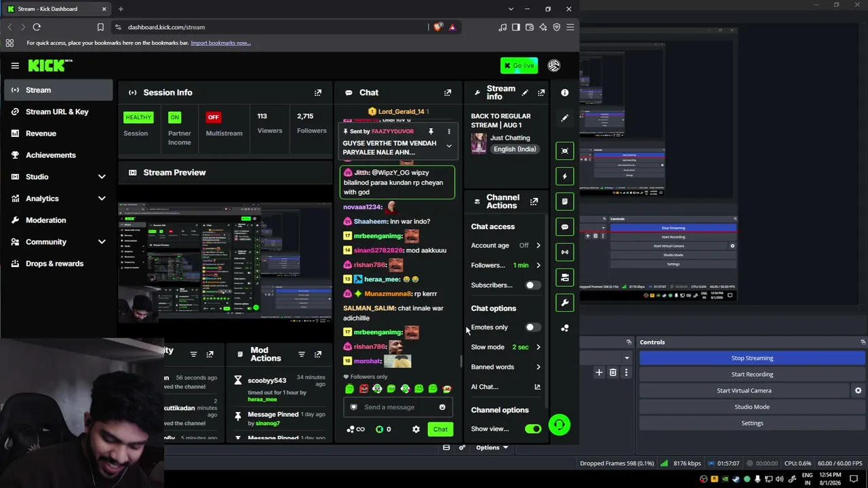Image resolution: width=868 pixels, height=488 pixels.
Task: Toggle the lightning bolt widget icon
Action: 565,176
